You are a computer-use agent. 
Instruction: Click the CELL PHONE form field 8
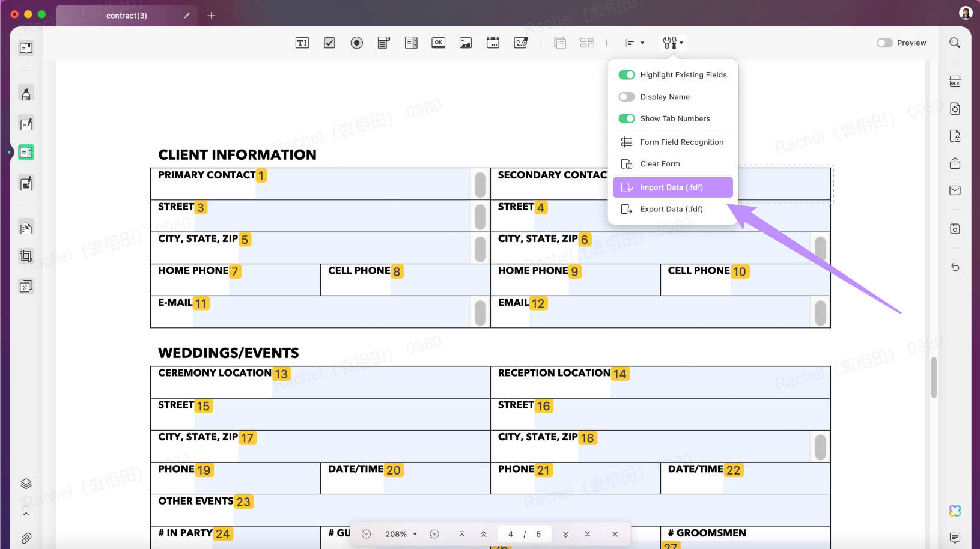pos(440,279)
